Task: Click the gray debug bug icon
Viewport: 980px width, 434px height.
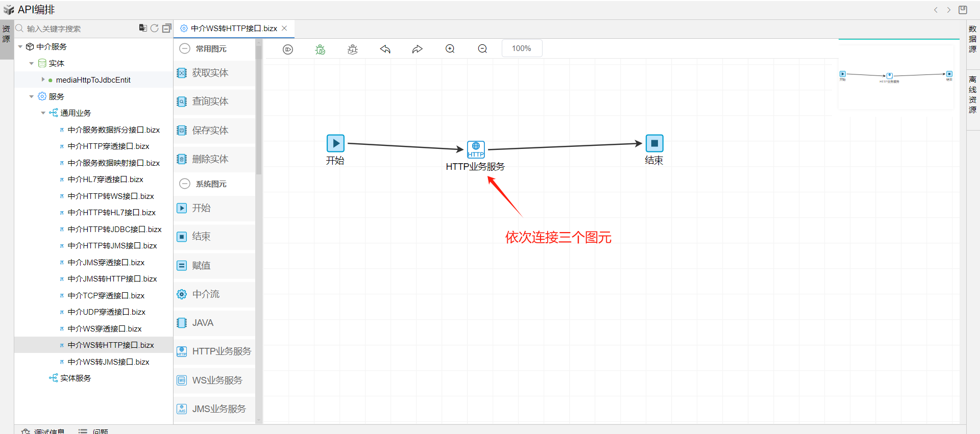Action: [x=353, y=49]
